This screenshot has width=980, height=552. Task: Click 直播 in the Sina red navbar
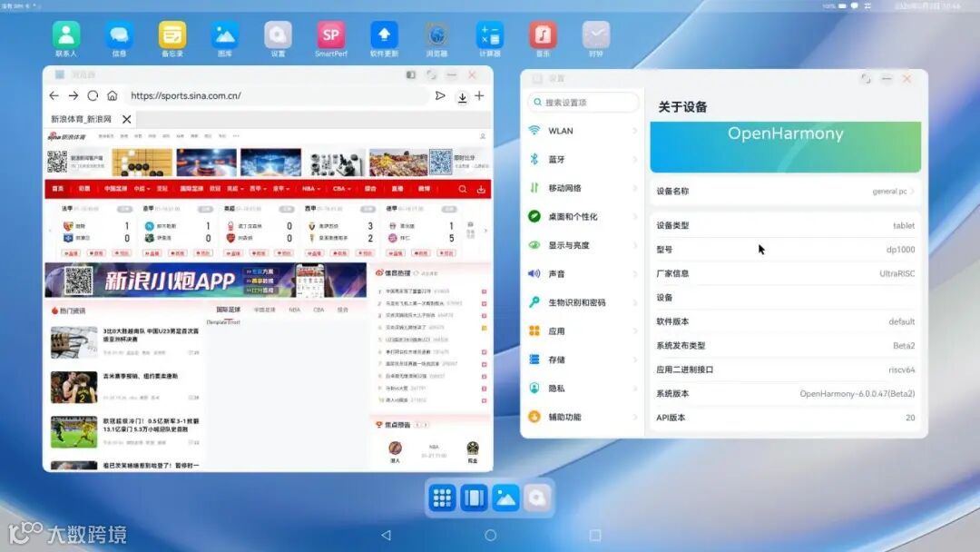(397, 188)
